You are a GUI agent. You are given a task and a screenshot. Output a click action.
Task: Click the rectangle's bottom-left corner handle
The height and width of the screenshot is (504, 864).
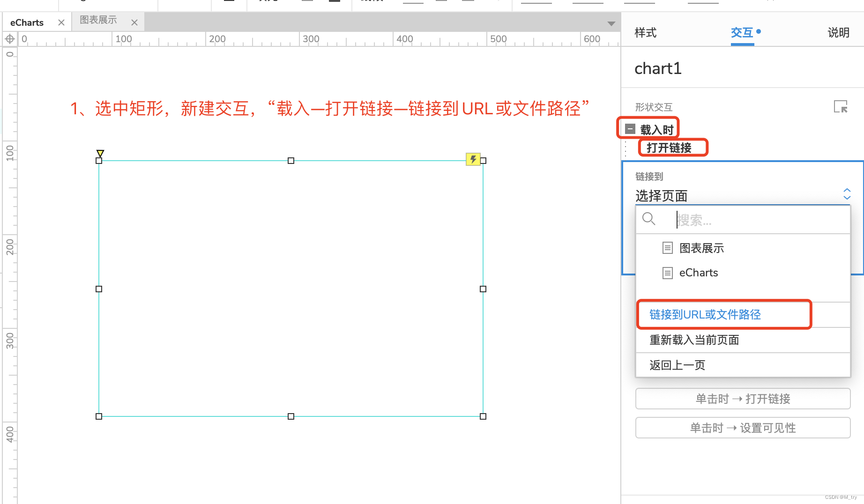(x=99, y=416)
